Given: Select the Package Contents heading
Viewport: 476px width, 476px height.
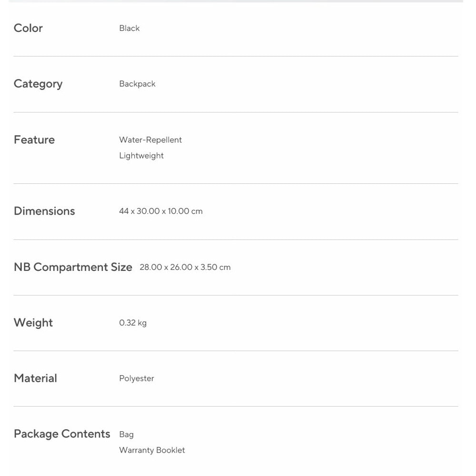Looking at the screenshot, I should click(62, 434).
